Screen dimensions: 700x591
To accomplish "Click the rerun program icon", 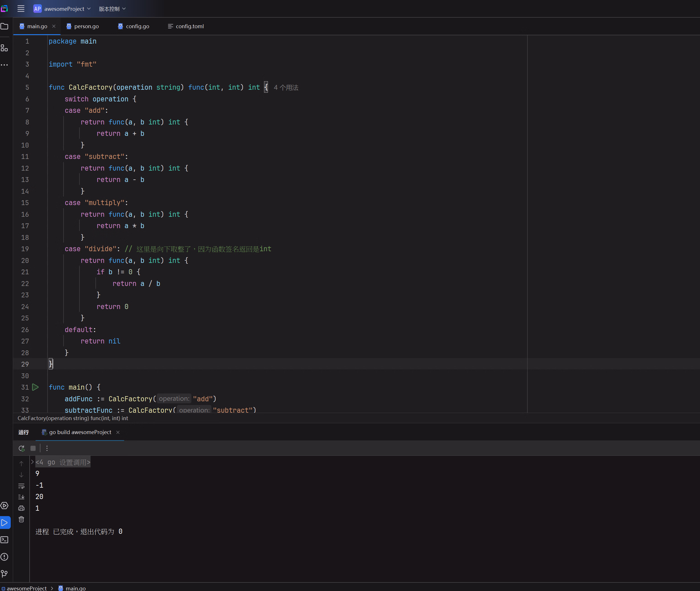I will click(x=21, y=448).
